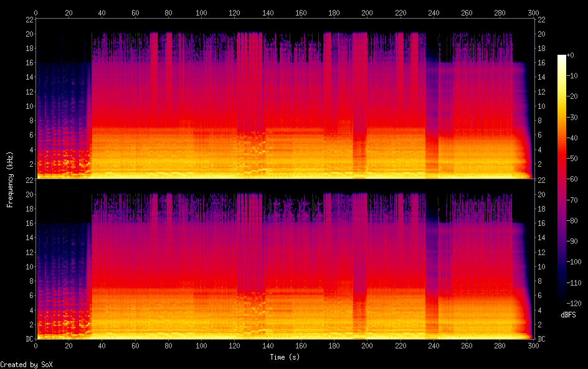Click the 200 tick on the bottom time axis
588x369 pixels.
pos(367,345)
